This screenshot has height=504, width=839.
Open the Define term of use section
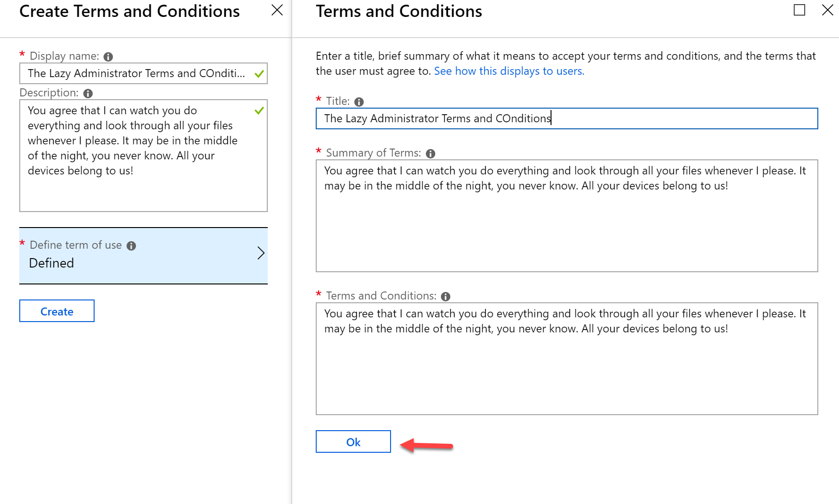point(144,256)
